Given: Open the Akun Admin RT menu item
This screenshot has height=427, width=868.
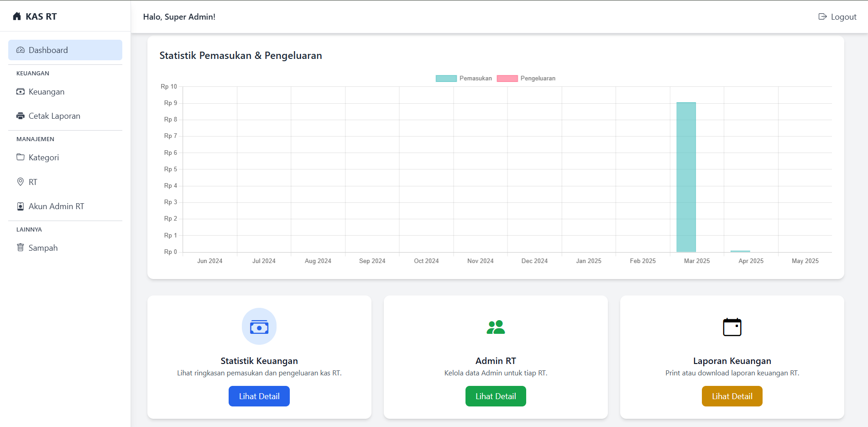Looking at the screenshot, I should click(x=56, y=206).
